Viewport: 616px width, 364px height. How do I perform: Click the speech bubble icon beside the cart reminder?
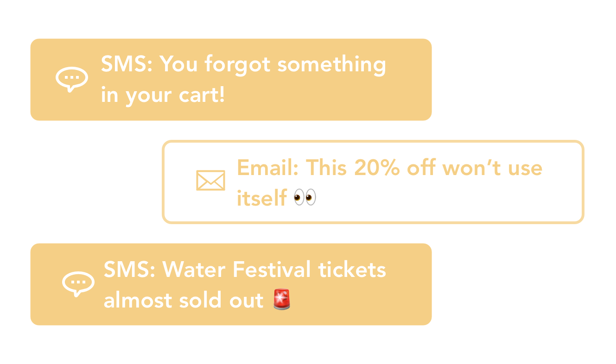72,80
